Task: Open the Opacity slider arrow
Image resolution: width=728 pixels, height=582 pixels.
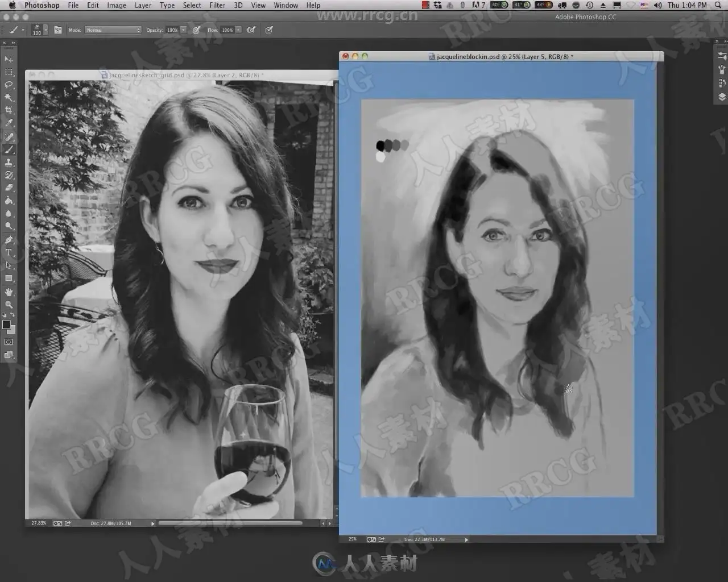Action: click(184, 30)
